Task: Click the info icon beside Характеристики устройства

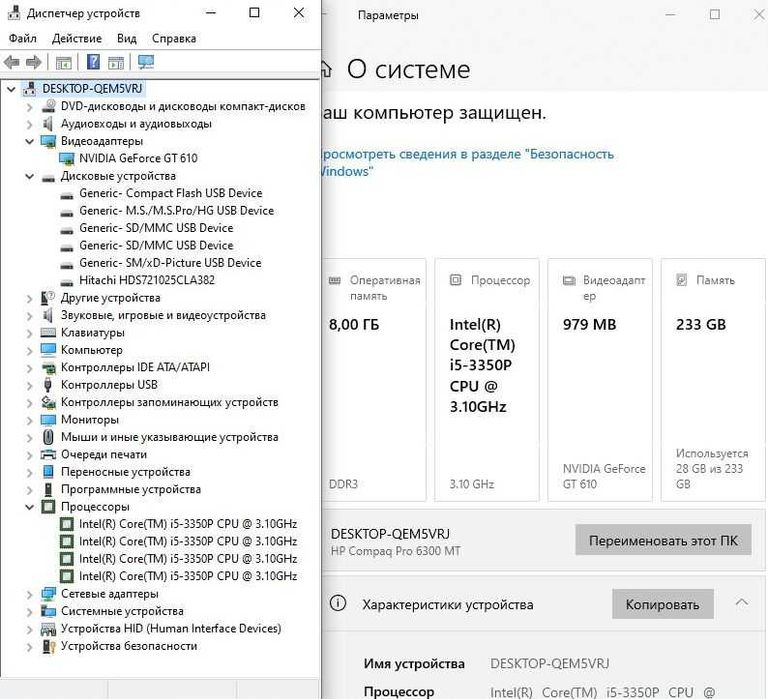Action: [x=338, y=603]
